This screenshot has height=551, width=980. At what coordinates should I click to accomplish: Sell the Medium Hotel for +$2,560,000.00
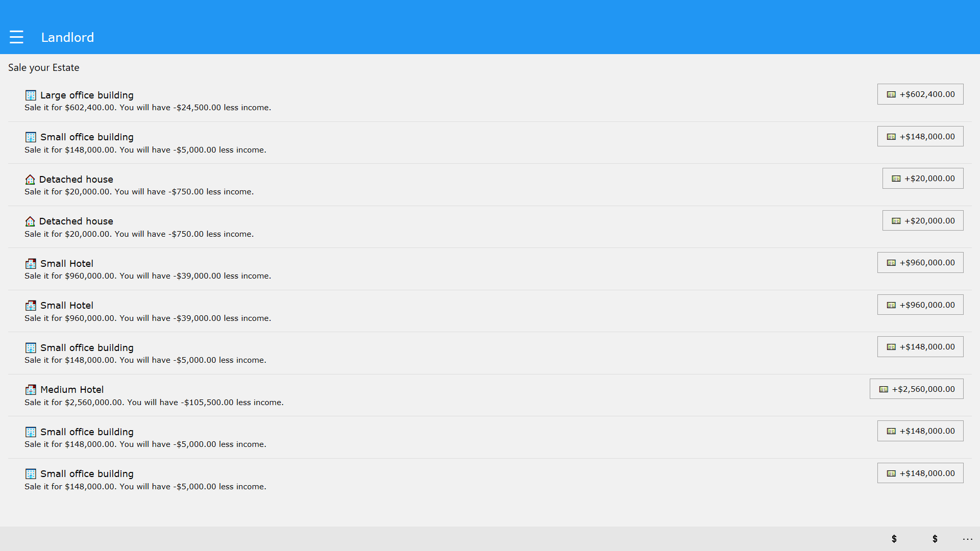click(x=916, y=389)
